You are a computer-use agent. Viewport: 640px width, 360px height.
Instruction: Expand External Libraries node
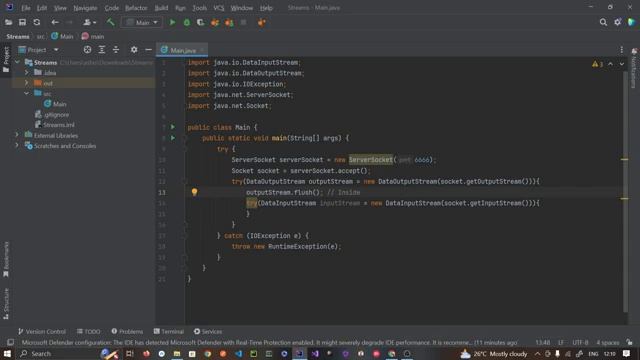click(x=17, y=135)
